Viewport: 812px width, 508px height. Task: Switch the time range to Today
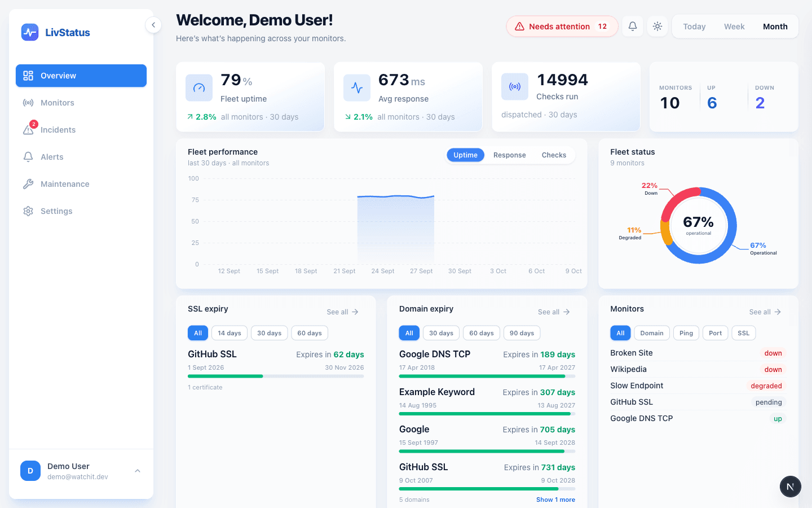pyautogui.click(x=694, y=27)
